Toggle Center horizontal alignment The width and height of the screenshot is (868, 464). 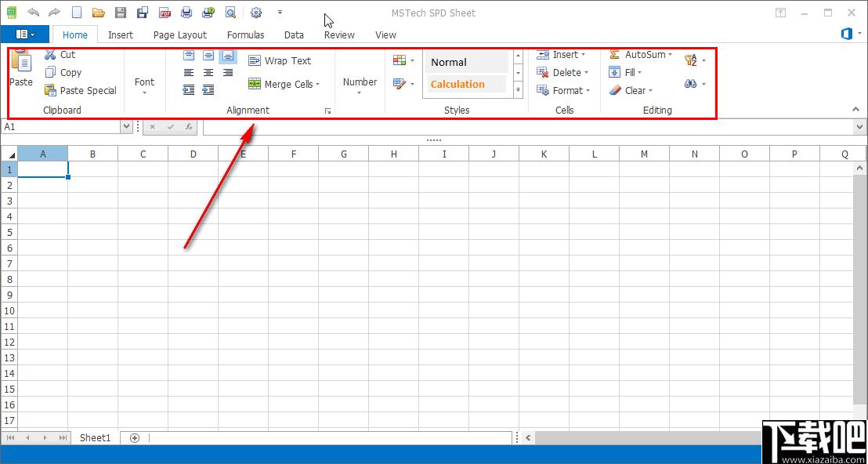pyautogui.click(x=208, y=73)
